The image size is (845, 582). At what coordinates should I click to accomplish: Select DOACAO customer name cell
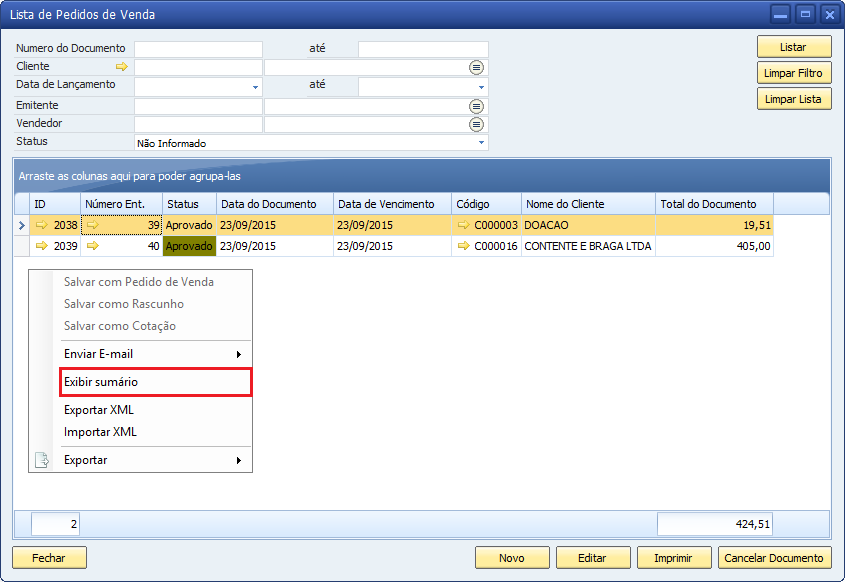coord(588,225)
